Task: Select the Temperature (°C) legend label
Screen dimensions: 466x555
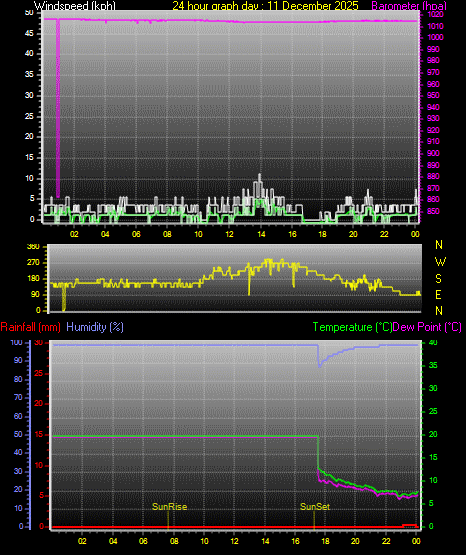Action: [352, 327]
